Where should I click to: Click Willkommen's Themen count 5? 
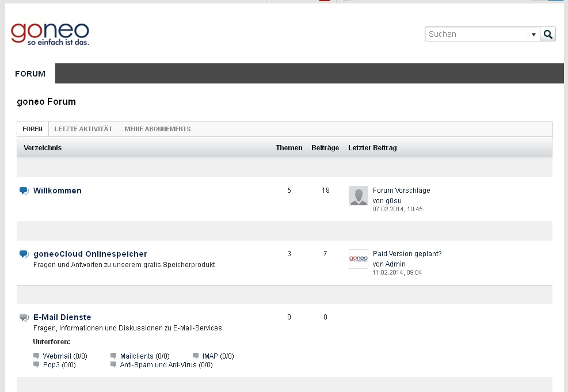tap(289, 190)
